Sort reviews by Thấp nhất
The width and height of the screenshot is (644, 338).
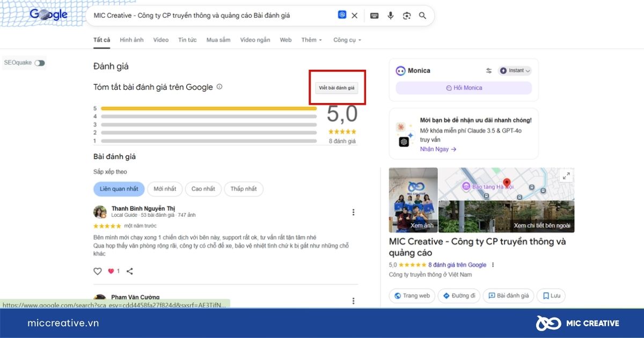coord(244,189)
